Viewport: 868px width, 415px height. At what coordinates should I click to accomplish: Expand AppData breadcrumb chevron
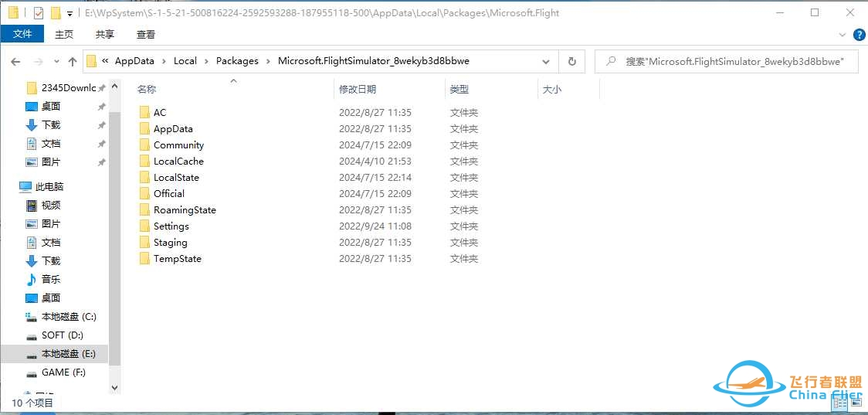(164, 61)
